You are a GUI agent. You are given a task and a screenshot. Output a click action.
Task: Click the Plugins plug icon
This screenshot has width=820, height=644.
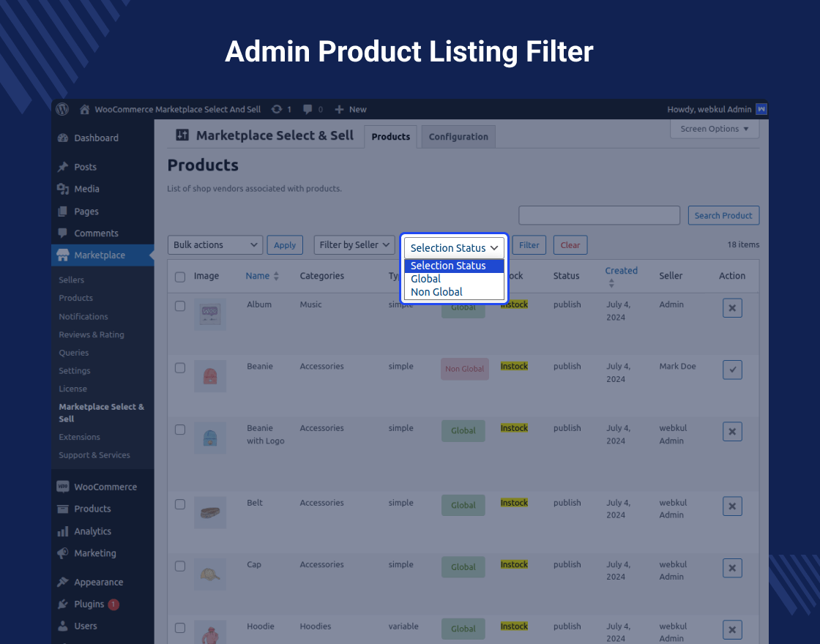click(x=63, y=604)
